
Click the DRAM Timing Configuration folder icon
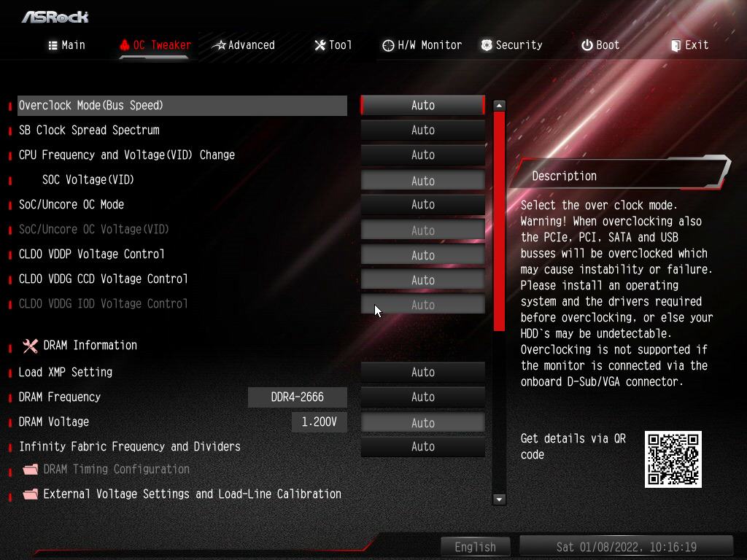(x=30, y=470)
